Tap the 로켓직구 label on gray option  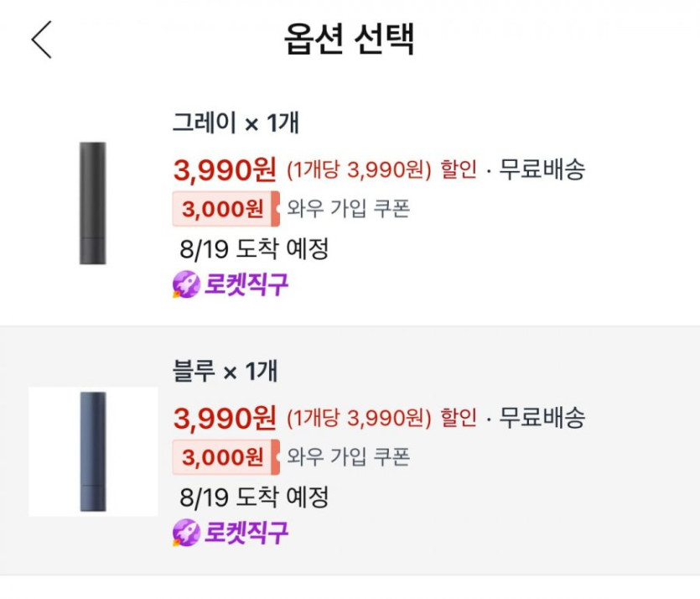pyautogui.click(x=246, y=285)
